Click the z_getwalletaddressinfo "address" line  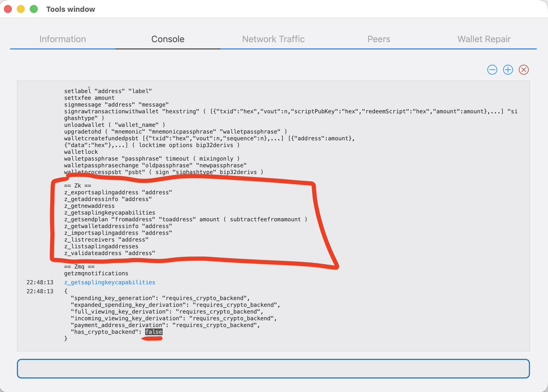click(x=118, y=226)
